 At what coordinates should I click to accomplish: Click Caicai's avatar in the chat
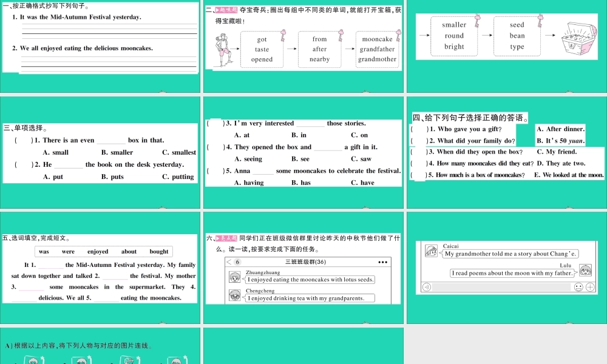click(431, 251)
